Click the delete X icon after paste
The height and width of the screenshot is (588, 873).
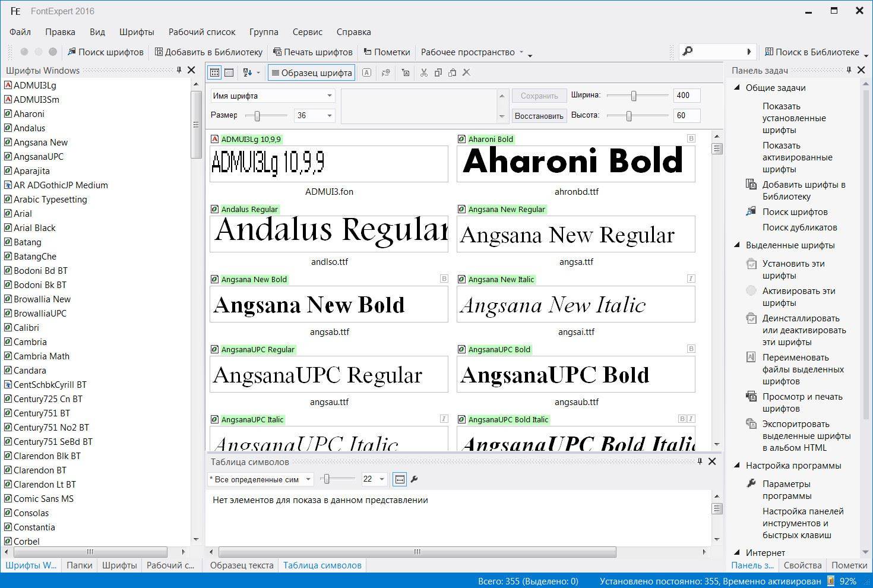[x=466, y=72]
